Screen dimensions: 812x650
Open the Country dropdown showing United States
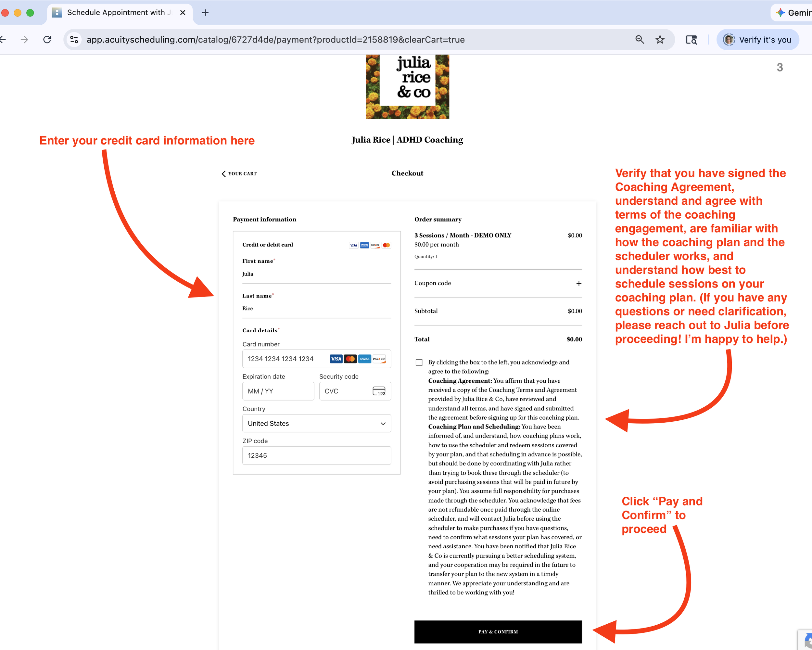pos(316,423)
